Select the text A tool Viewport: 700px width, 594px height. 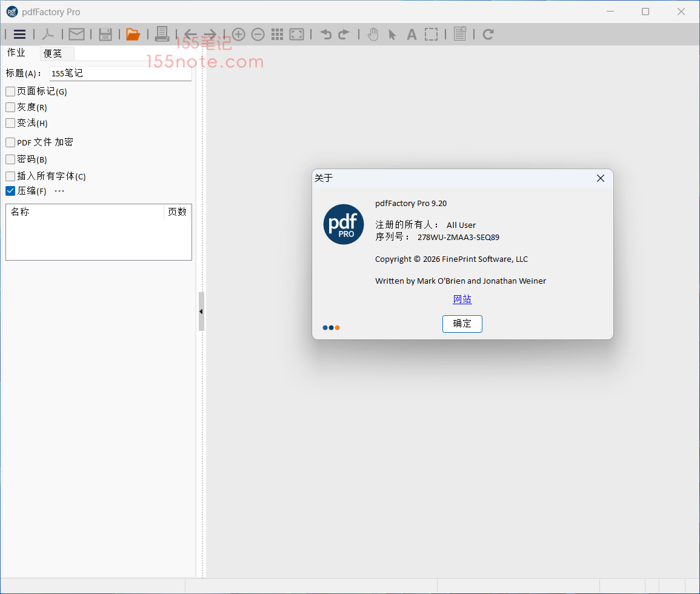pos(412,35)
